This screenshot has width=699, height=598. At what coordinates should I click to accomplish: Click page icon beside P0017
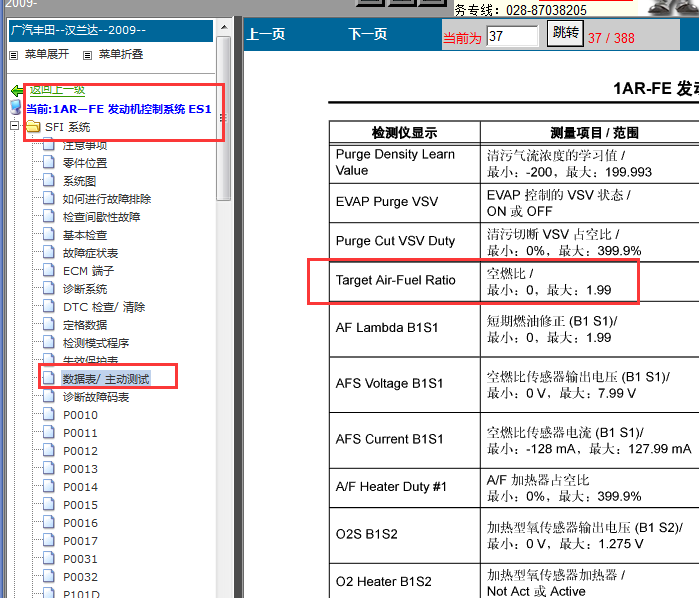[x=49, y=540]
